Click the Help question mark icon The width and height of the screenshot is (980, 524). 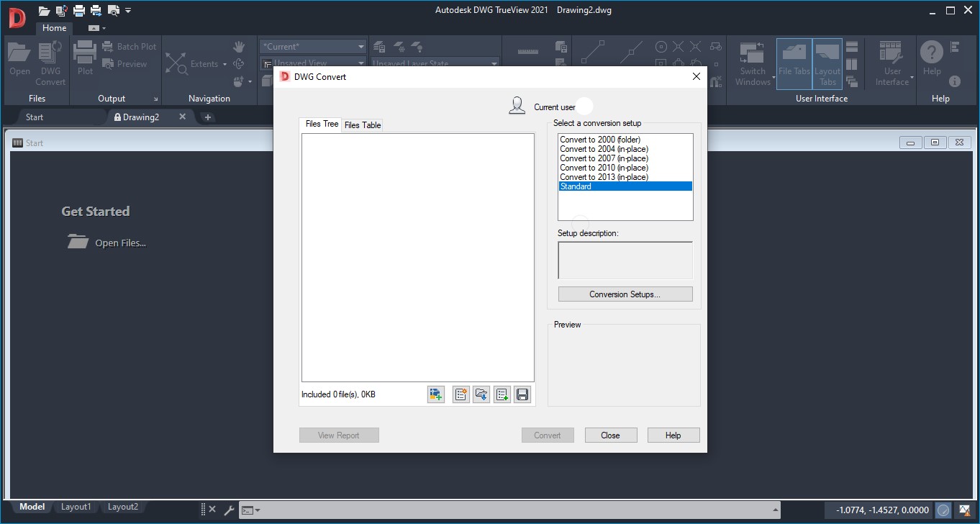[x=932, y=52]
